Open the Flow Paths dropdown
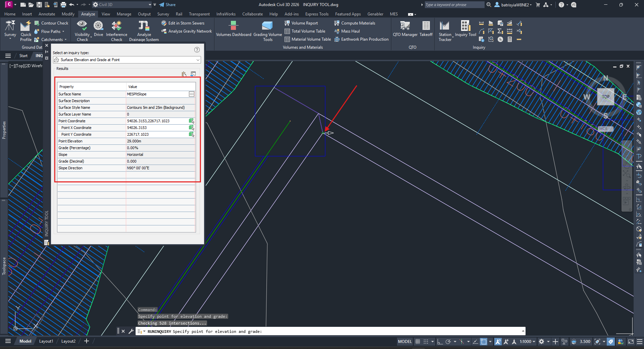Image resolution: width=644 pixels, height=349 pixels. 63,32
